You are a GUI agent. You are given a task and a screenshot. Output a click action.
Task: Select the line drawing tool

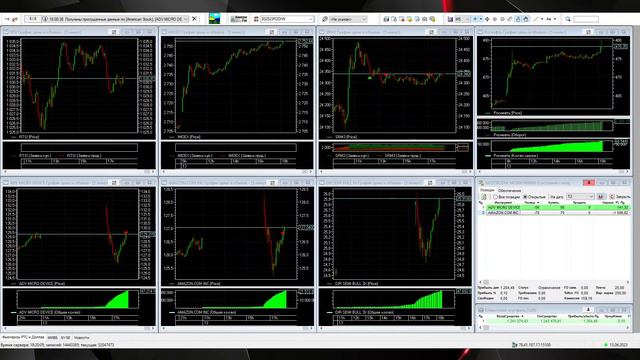click(x=536, y=19)
